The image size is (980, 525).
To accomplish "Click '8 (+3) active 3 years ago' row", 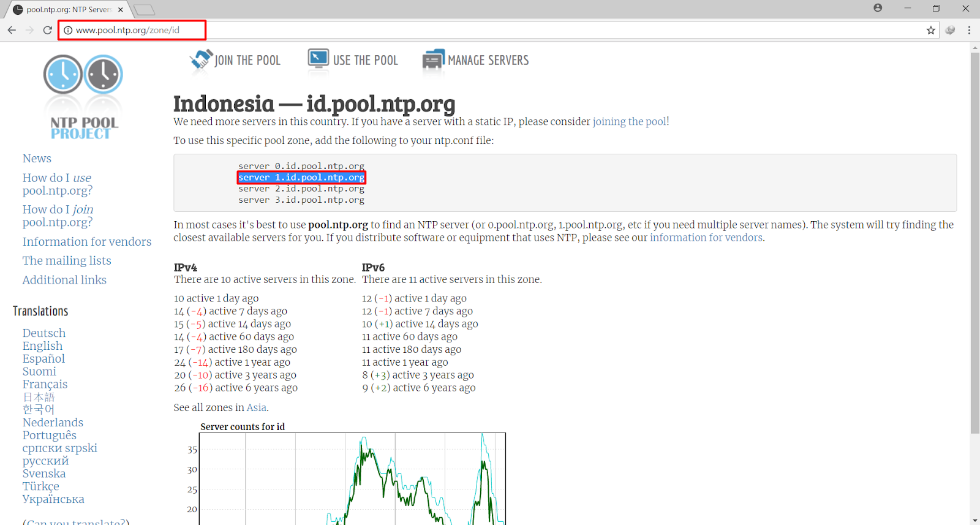I will (418, 375).
